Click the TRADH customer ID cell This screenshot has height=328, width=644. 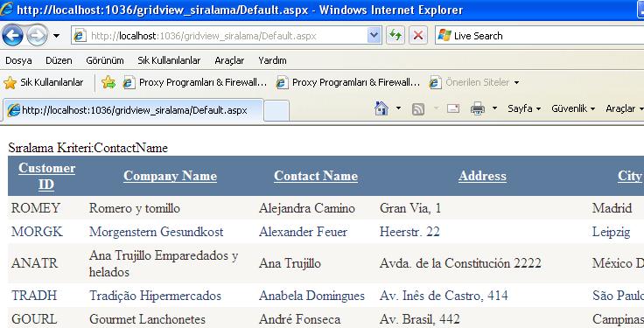click(34, 296)
